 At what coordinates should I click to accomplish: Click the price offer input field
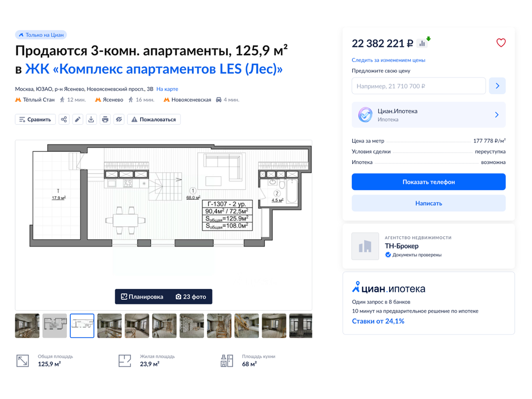[x=418, y=86]
